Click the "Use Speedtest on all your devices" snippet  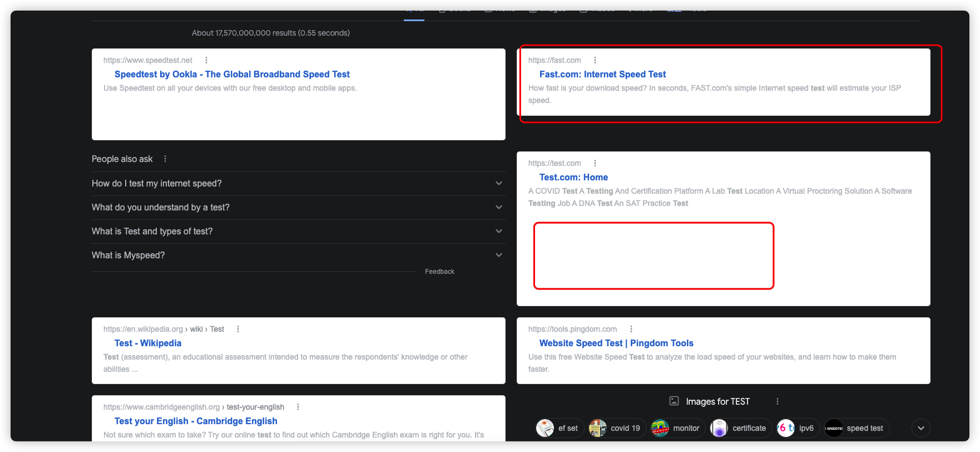pyautogui.click(x=230, y=88)
